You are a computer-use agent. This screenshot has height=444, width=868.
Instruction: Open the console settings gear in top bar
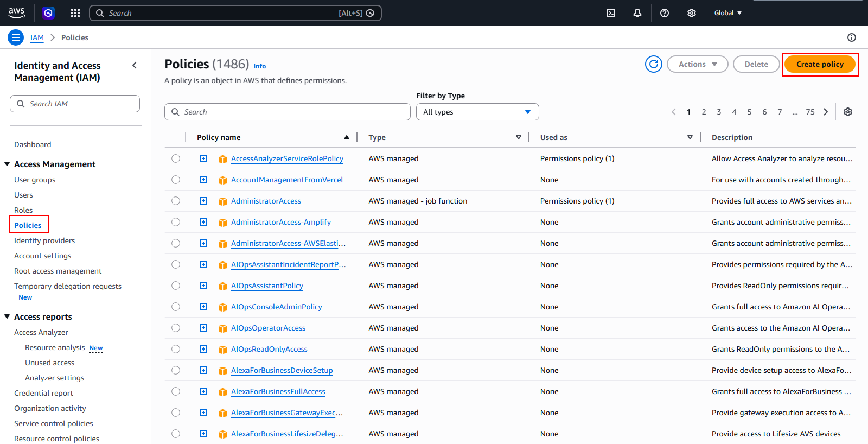[x=692, y=13]
